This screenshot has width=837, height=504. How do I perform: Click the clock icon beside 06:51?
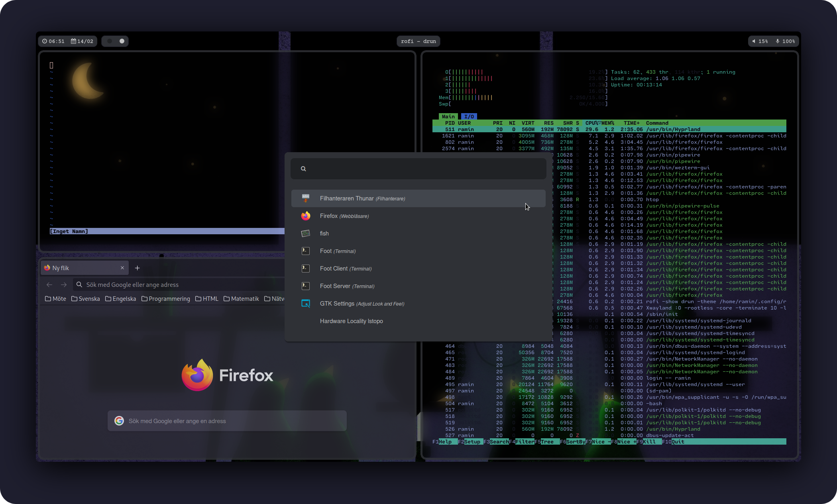point(44,41)
